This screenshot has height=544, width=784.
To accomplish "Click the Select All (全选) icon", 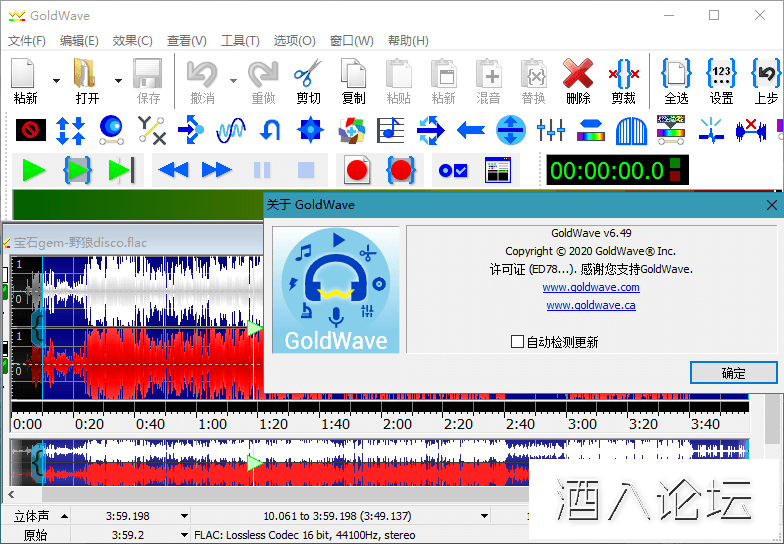I will [x=676, y=80].
